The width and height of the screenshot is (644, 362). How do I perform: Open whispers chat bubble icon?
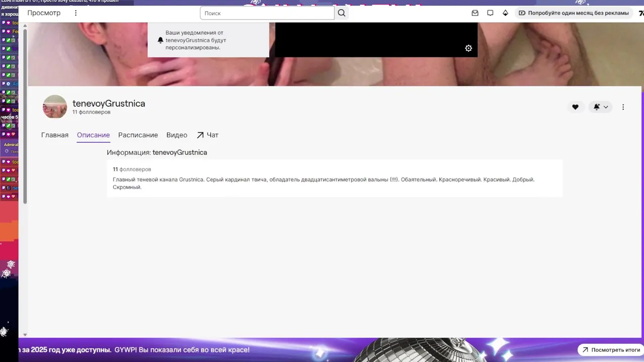(x=490, y=13)
